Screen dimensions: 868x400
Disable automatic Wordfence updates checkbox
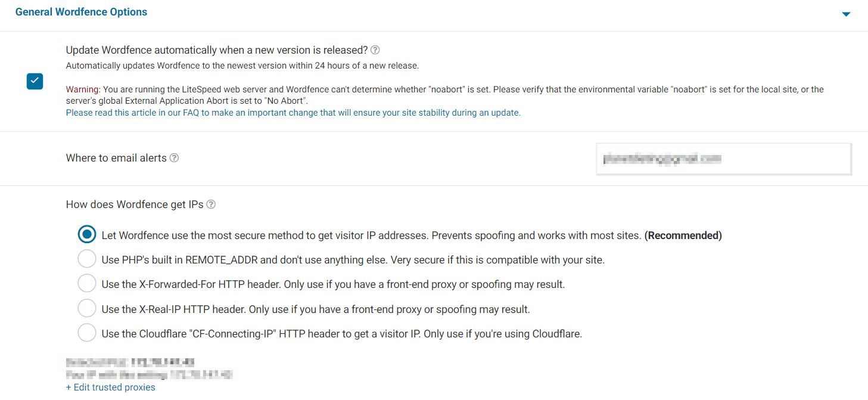(35, 81)
